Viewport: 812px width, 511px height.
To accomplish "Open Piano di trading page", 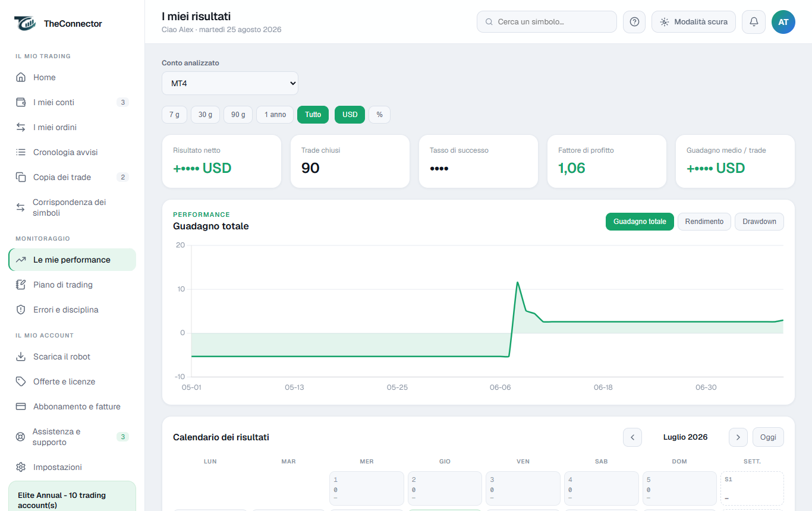I will click(x=72, y=285).
